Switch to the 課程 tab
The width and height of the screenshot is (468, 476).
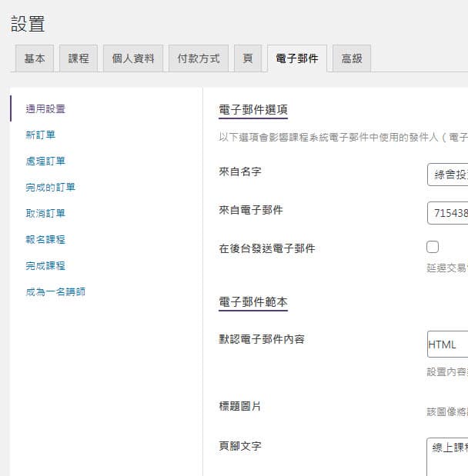[79, 58]
